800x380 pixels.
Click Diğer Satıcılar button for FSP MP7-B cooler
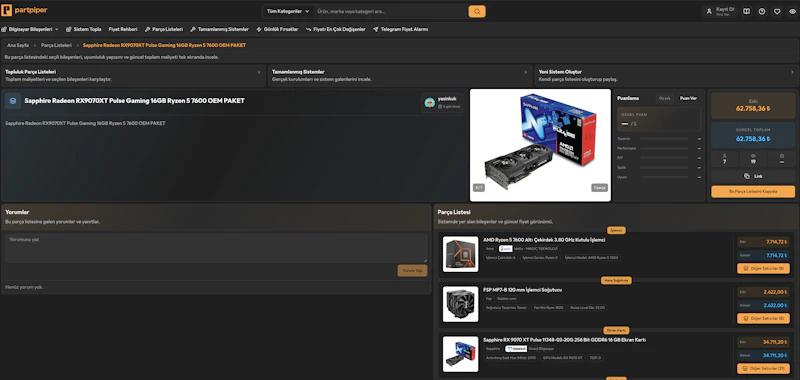[763, 318]
